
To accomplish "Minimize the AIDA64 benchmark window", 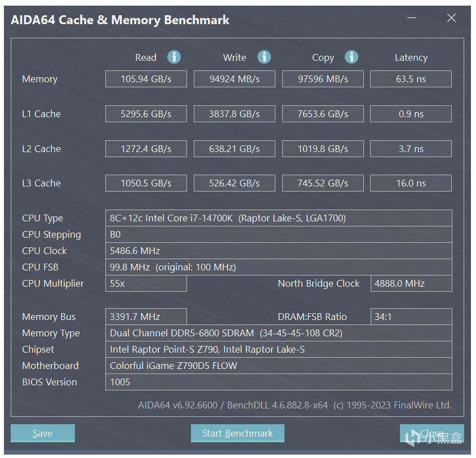I will pyautogui.click(x=412, y=19).
